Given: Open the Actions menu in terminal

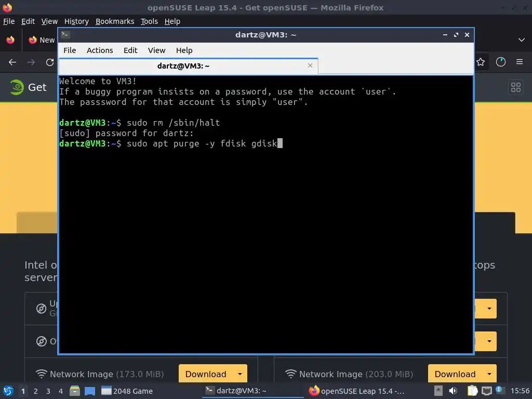Looking at the screenshot, I should point(100,50).
